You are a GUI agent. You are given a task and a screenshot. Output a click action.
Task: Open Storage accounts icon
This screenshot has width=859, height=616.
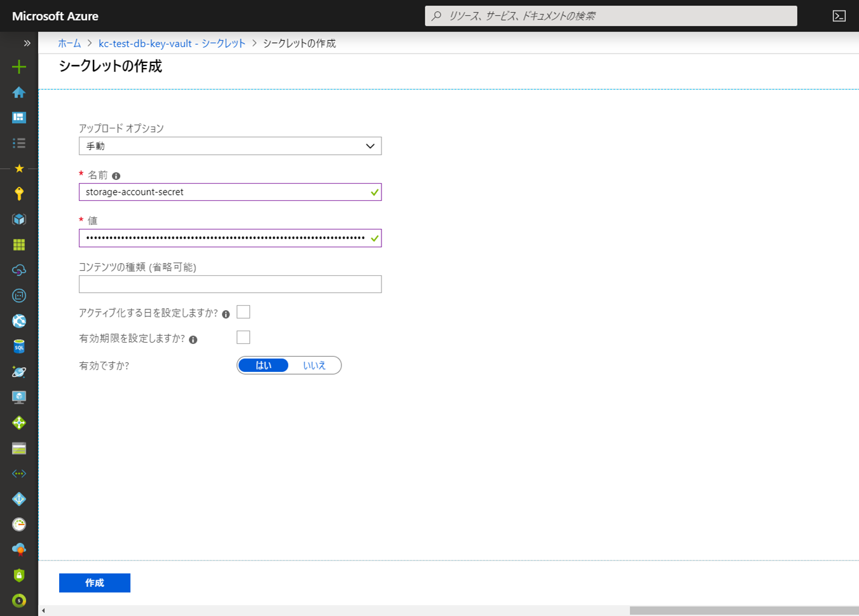tap(19, 448)
